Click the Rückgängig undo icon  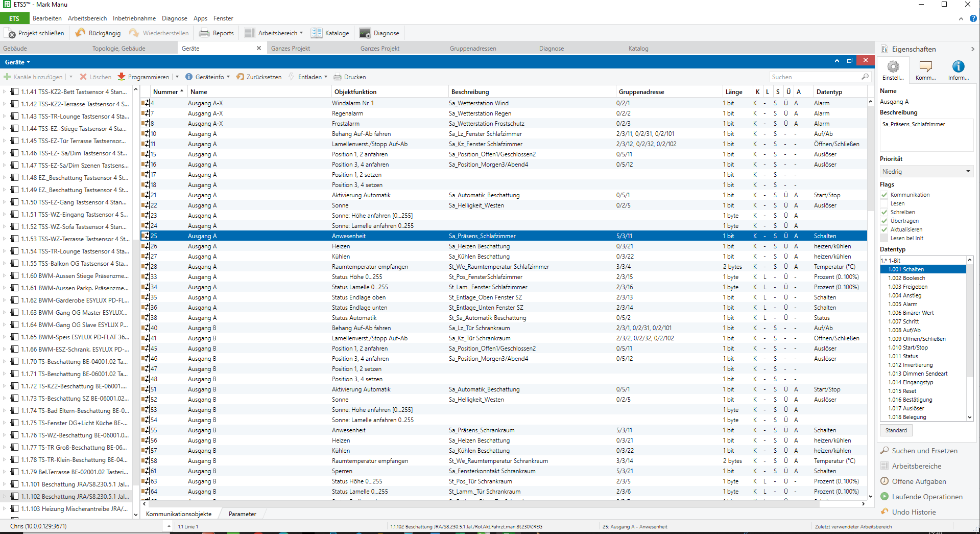click(81, 33)
